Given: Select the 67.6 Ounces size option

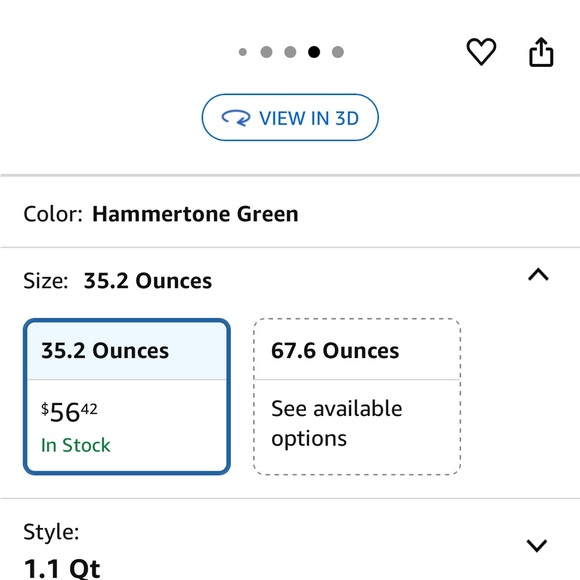Looking at the screenshot, I should tap(357, 397).
